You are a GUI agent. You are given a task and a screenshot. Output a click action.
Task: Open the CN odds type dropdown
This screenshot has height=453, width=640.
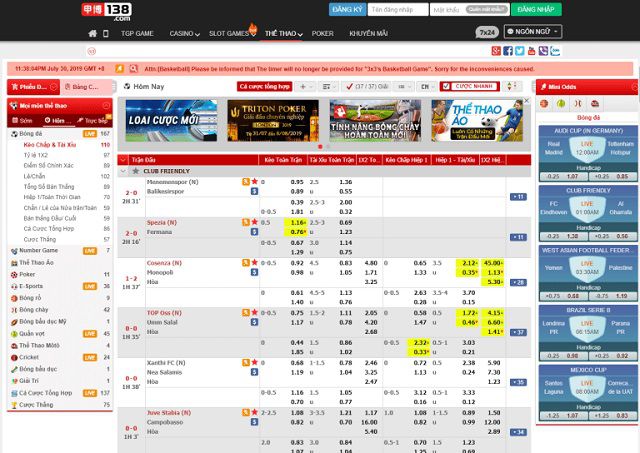427,87
